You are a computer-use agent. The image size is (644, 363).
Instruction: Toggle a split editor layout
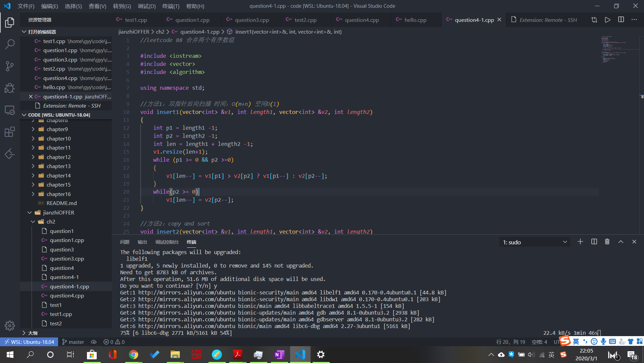621,19
